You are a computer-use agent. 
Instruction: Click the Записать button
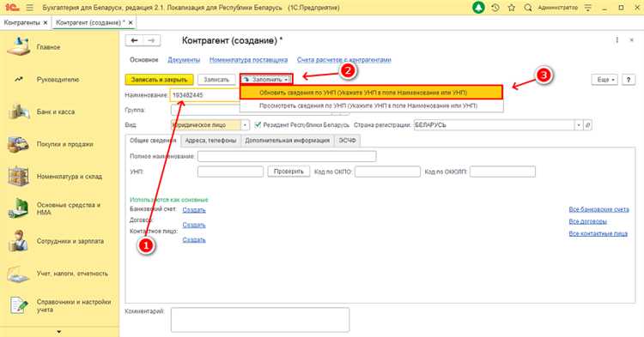(216, 80)
